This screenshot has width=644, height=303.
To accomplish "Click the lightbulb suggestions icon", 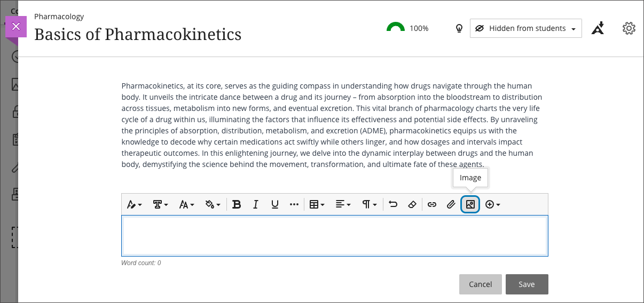I will click(x=459, y=28).
